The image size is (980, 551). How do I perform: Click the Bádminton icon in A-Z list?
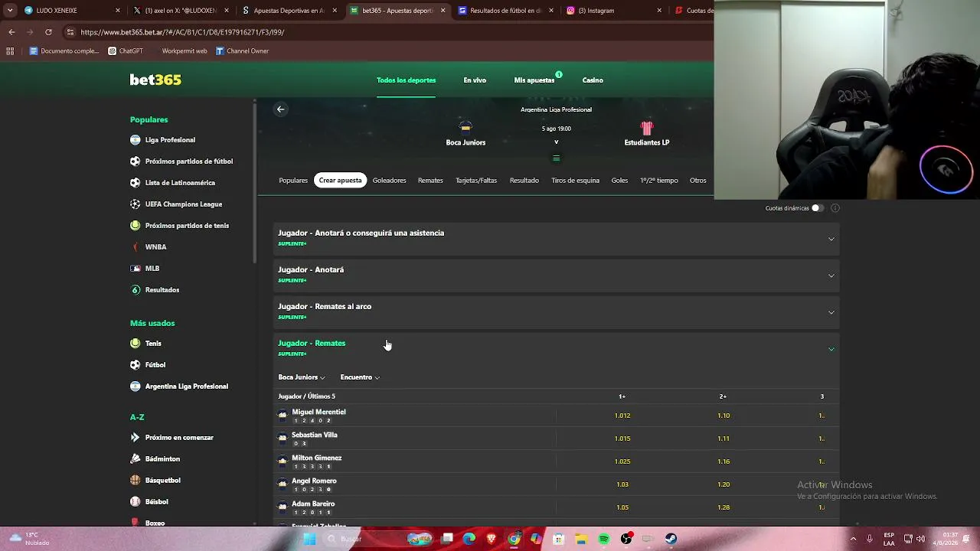tap(136, 459)
